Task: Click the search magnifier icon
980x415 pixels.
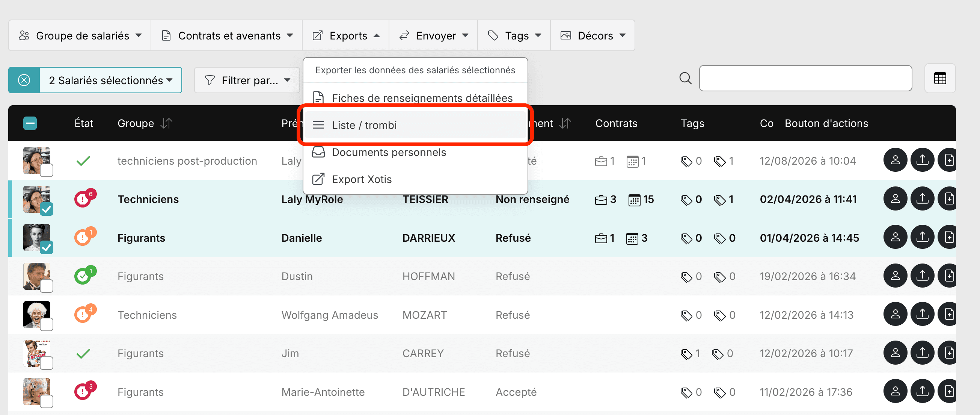Action: (x=685, y=79)
